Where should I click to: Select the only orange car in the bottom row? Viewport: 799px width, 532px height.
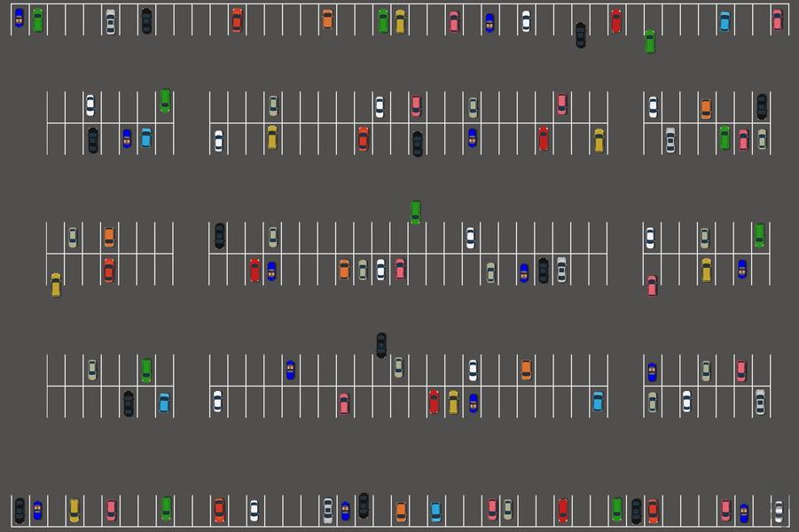(400, 512)
